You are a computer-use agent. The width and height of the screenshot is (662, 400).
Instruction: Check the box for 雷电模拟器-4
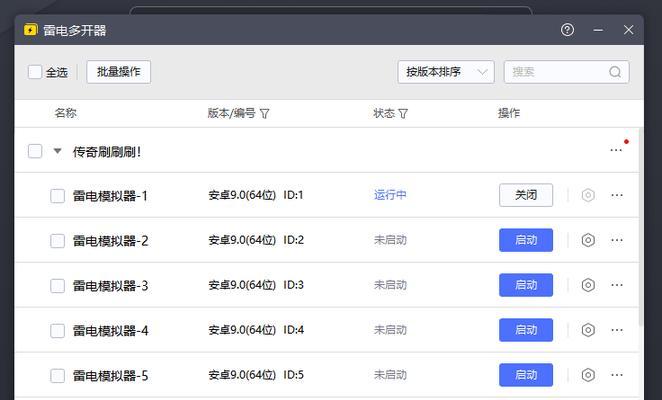coord(57,331)
